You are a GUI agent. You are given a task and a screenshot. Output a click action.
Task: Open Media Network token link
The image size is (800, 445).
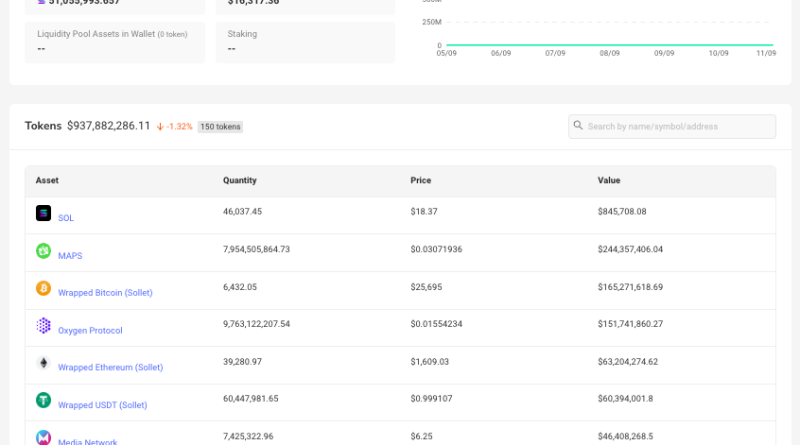88,441
